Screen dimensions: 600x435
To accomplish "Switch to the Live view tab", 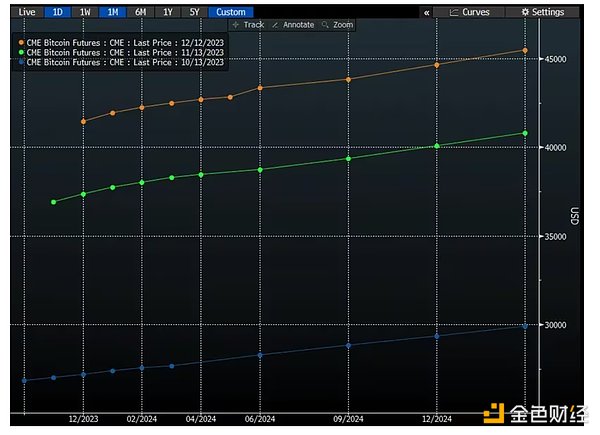I will [x=27, y=12].
